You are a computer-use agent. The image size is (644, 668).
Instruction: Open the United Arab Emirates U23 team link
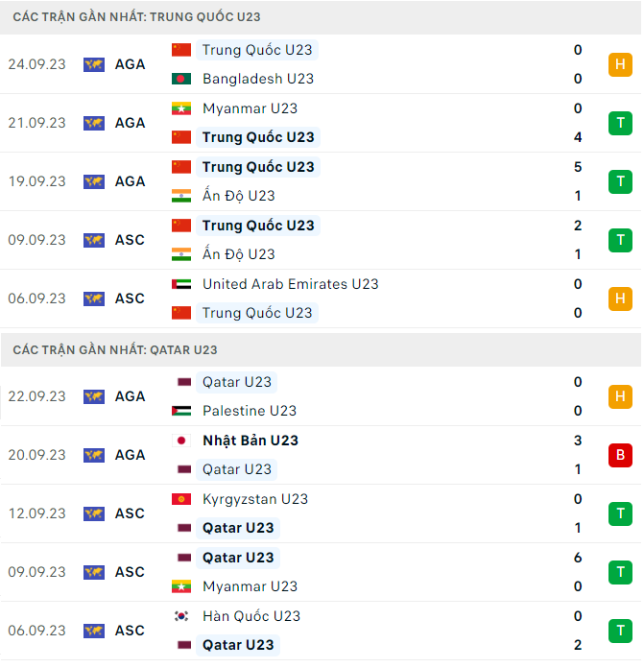(x=290, y=284)
